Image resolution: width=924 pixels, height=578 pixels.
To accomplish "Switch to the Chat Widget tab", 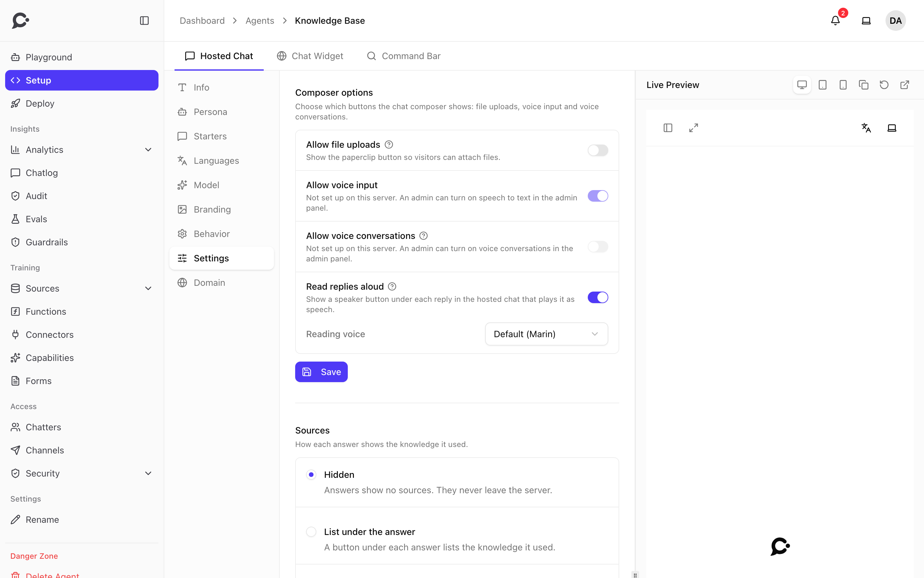I will click(x=310, y=56).
